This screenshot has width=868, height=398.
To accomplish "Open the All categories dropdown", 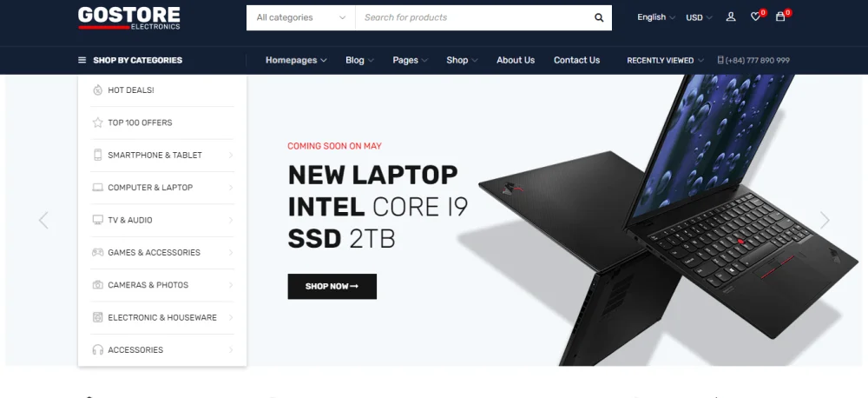I will tap(300, 17).
